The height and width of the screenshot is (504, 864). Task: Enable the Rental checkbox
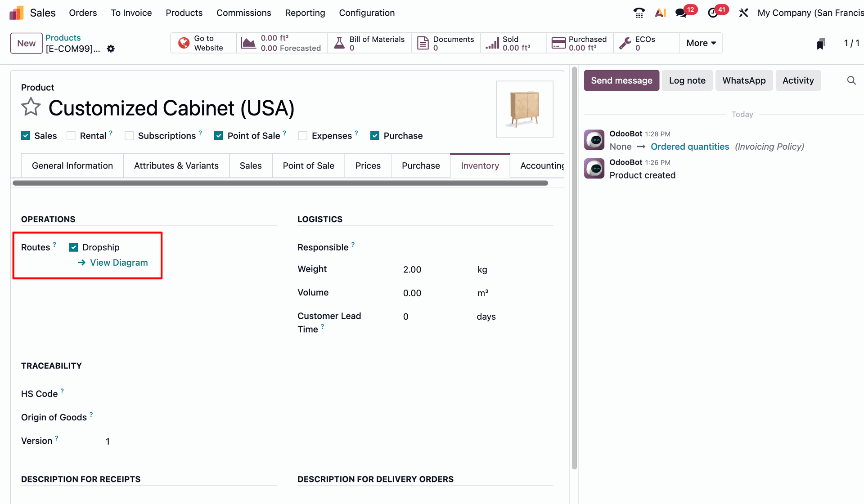click(71, 135)
